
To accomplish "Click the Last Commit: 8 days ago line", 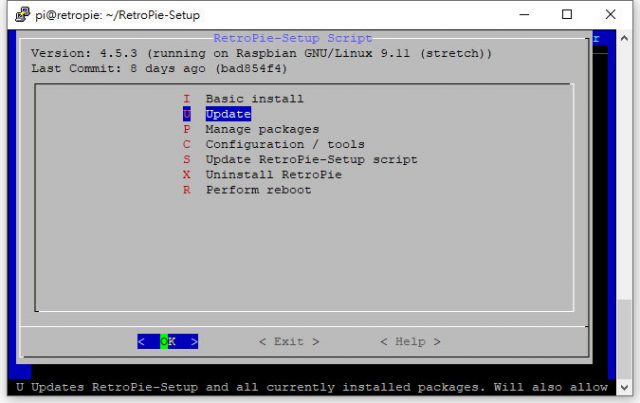I will 159,68.
